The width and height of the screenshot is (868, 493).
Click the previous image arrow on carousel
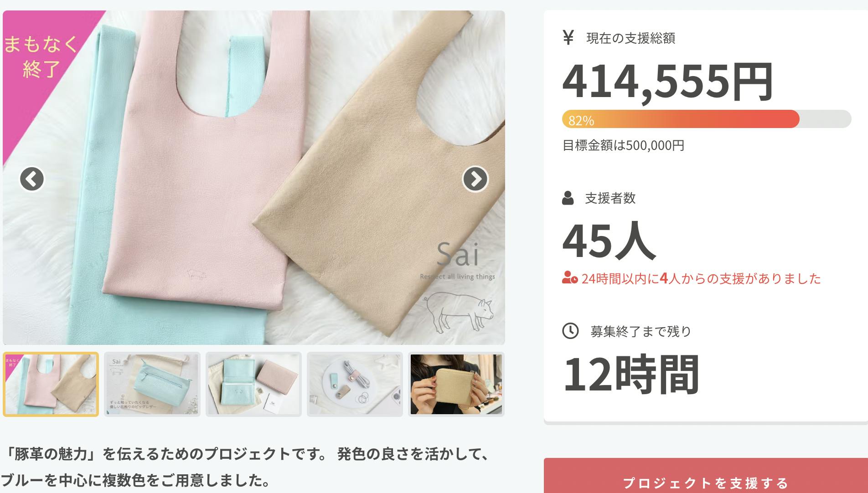[x=32, y=179]
